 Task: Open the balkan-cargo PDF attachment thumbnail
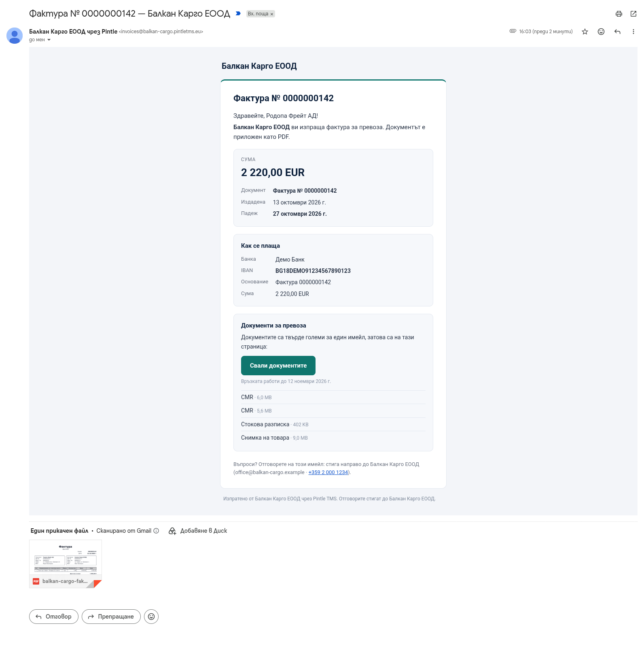click(66, 564)
